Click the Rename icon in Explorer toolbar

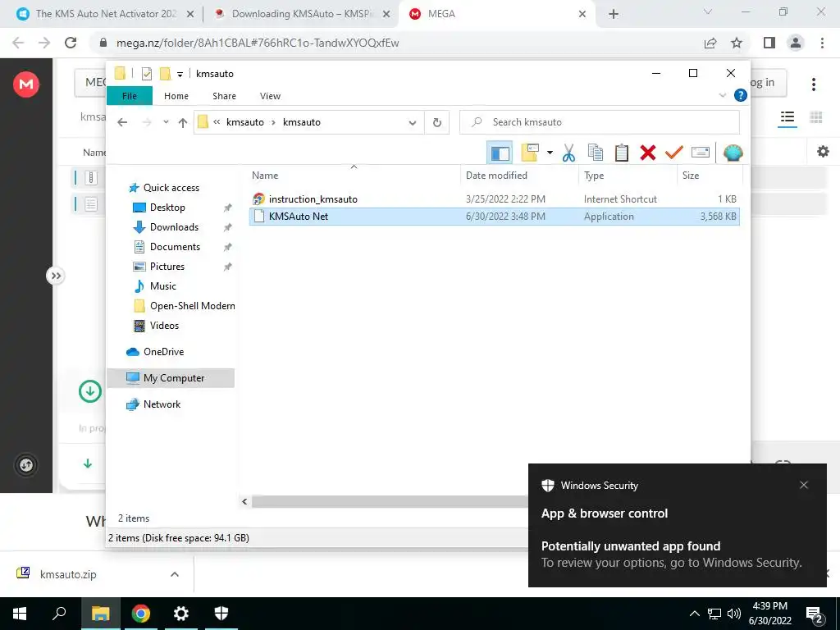click(701, 153)
